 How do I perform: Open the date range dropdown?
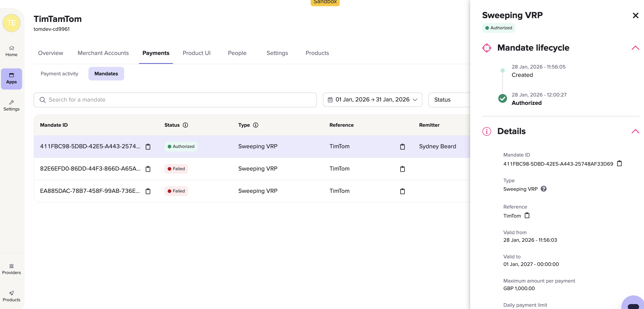372,100
